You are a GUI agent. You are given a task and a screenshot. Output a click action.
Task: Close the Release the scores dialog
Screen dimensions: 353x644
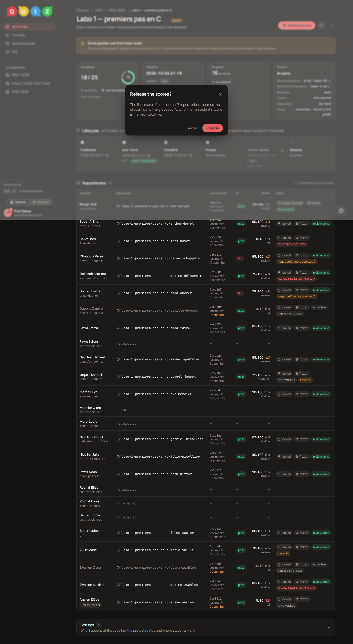tap(220, 94)
